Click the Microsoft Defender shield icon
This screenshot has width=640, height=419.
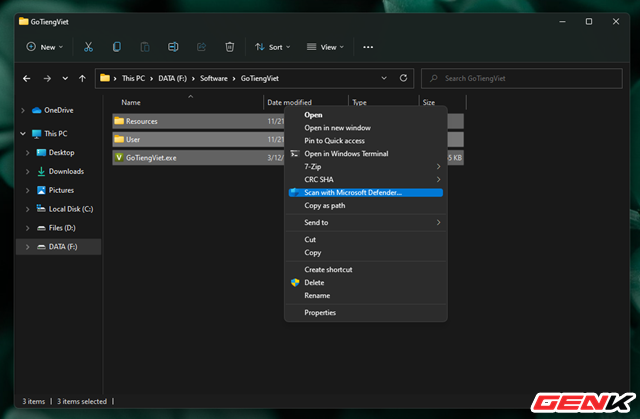pos(295,192)
